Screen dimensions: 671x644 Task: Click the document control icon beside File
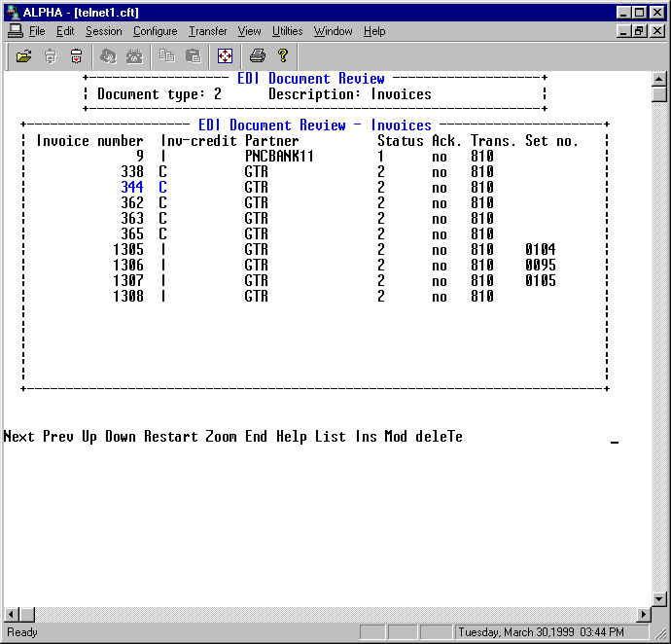click(15, 31)
